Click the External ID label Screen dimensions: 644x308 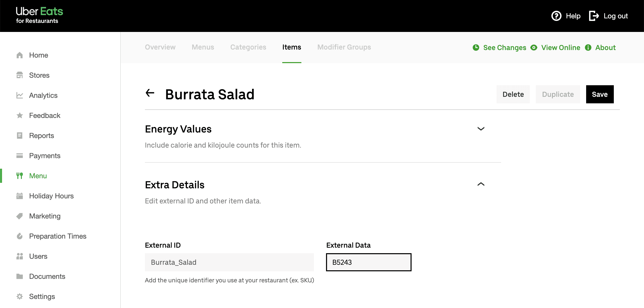tap(163, 245)
